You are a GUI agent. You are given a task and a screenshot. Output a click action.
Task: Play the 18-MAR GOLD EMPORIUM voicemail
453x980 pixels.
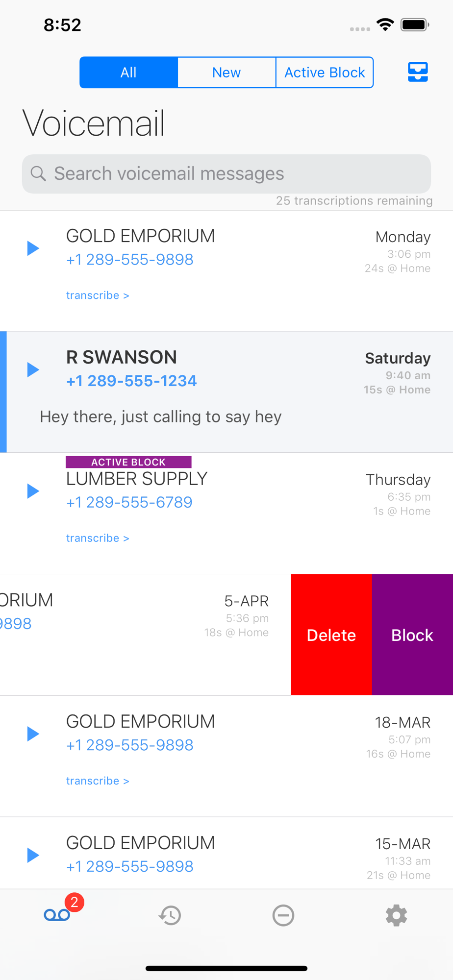pyautogui.click(x=33, y=734)
